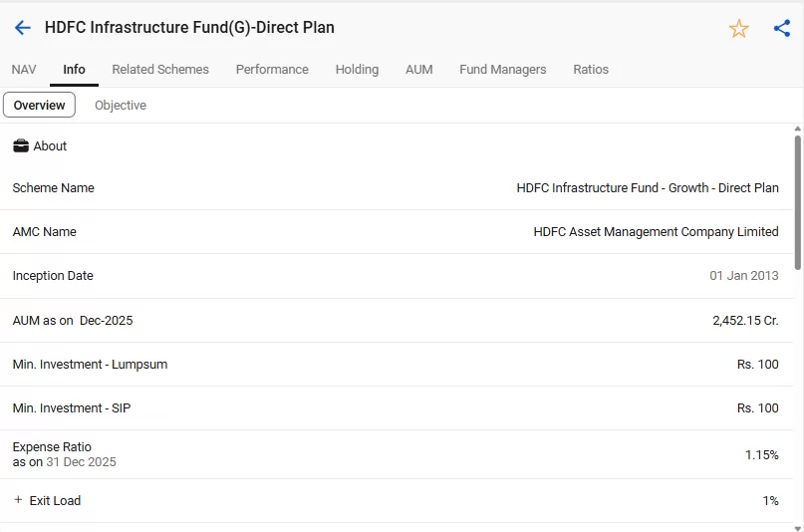Select the SIP 'Rs. 100' value
Viewport: 804px width, 532px height.
(x=758, y=408)
